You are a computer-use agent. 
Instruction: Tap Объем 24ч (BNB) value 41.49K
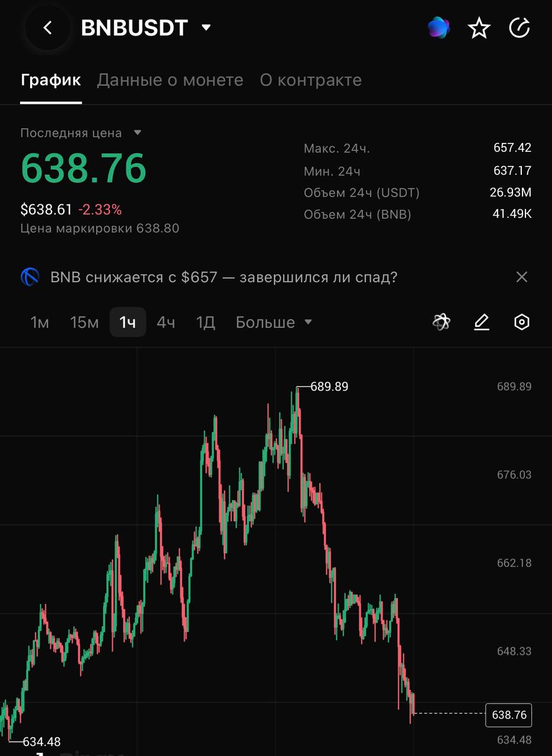point(512,214)
